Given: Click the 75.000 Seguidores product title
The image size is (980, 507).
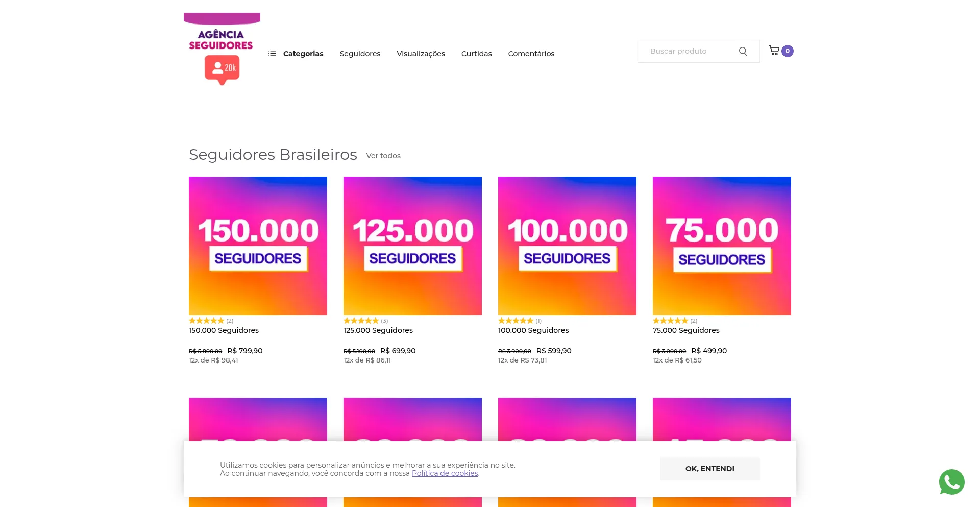Looking at the screenshot, I should point(686,330).
